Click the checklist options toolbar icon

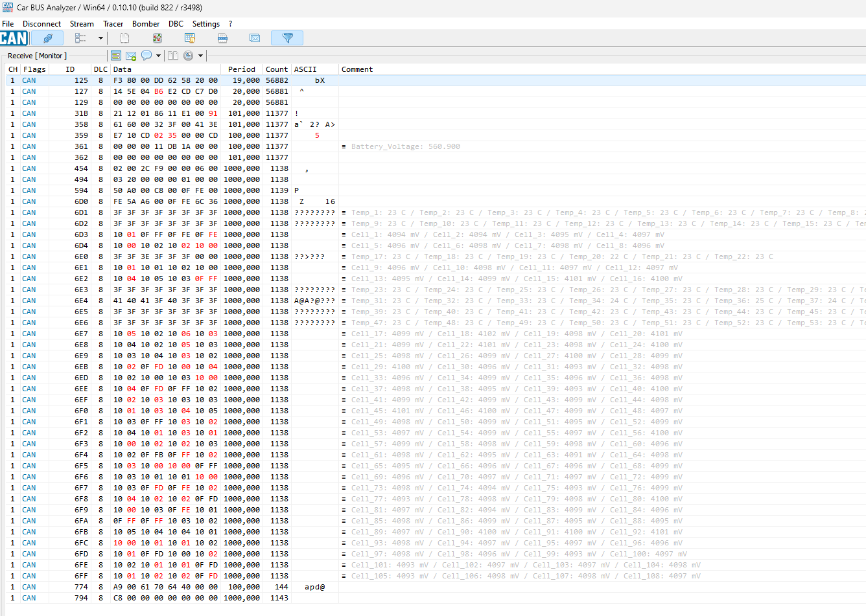pos(80,38)
